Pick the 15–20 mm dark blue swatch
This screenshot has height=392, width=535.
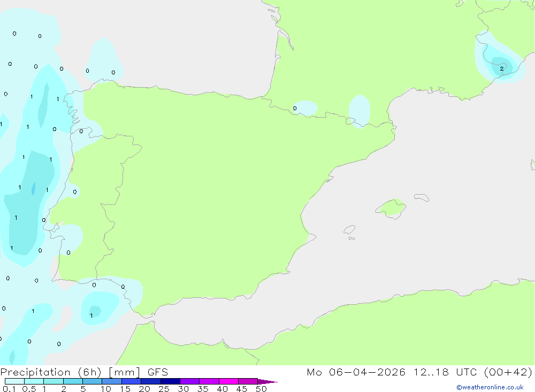(131, 381)
